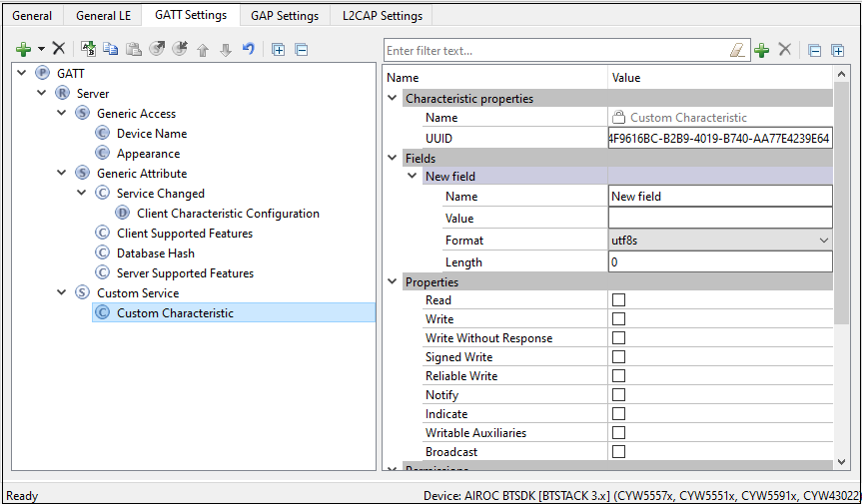Enable the Read property checkbox

pyautogui.click(x=618, y=300)
